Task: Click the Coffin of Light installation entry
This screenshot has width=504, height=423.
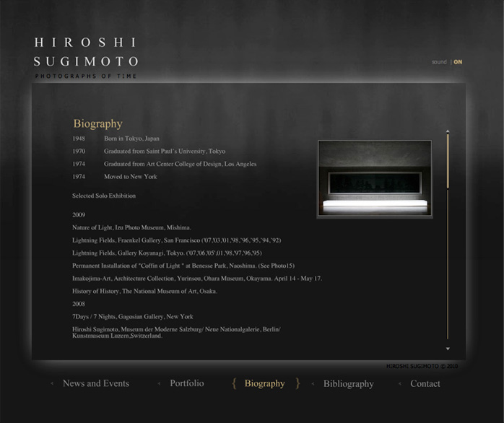Action: tap(183, 266)
